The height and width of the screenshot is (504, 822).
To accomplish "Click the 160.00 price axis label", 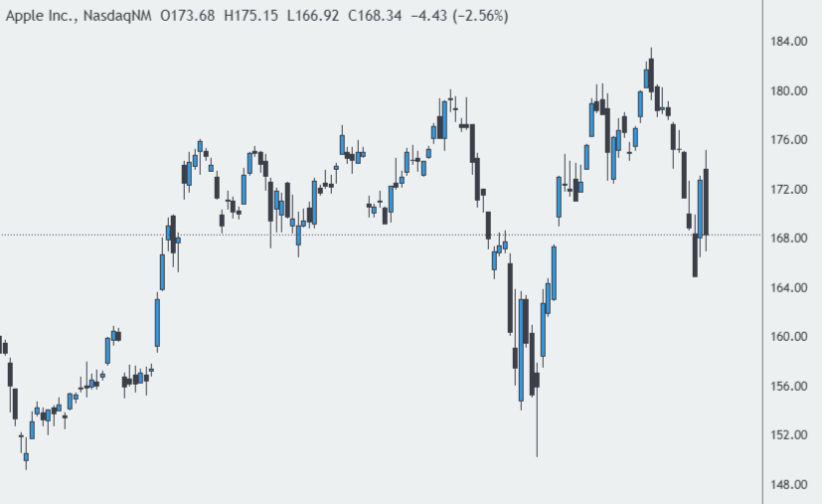I will [x=788, y=336].
